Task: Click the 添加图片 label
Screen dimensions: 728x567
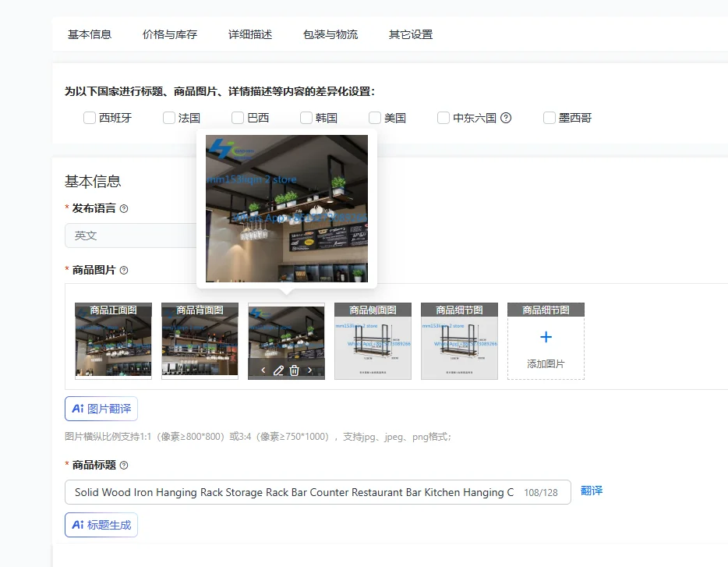Action: [546, 364]
